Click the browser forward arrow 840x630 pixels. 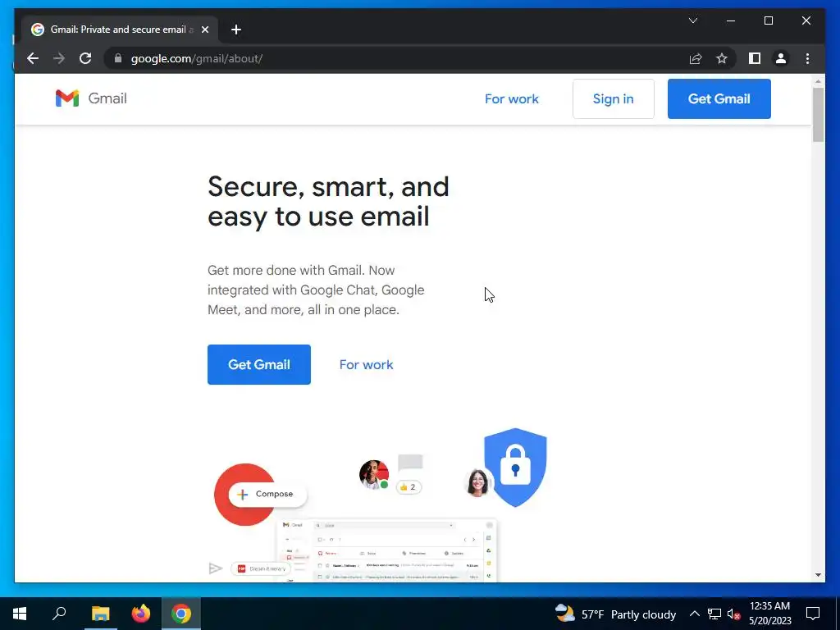[x=59, y=58]
